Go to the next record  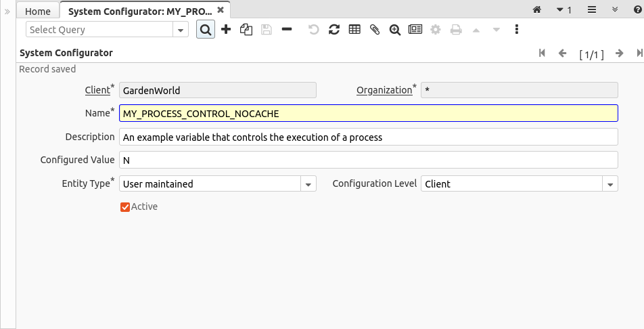point(620,53)
